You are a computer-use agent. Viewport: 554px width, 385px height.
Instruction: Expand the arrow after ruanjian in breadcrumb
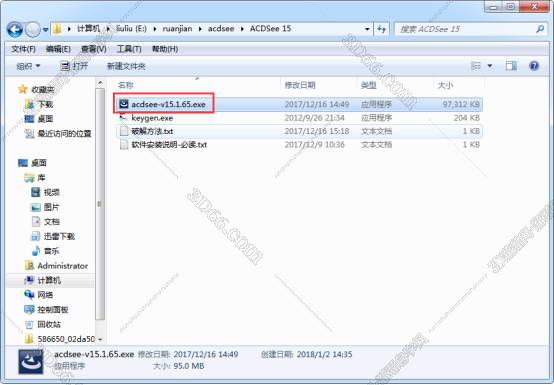click(x=200, y=29)
